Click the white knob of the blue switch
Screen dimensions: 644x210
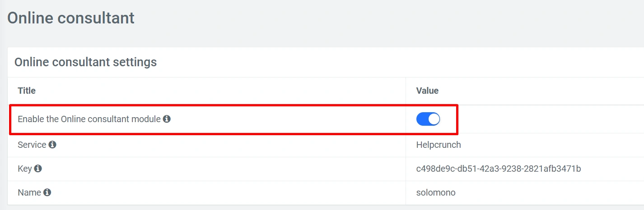[x=434, y=119]
